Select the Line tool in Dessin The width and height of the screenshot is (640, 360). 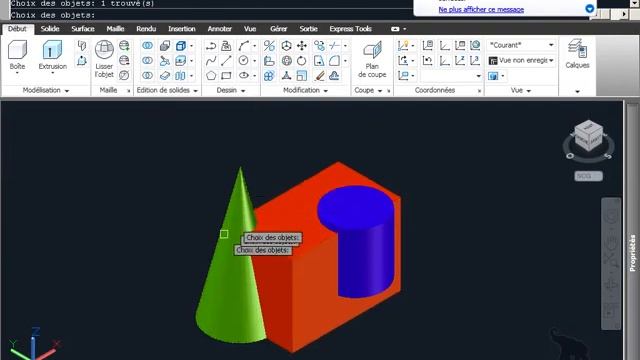(226, 61)
